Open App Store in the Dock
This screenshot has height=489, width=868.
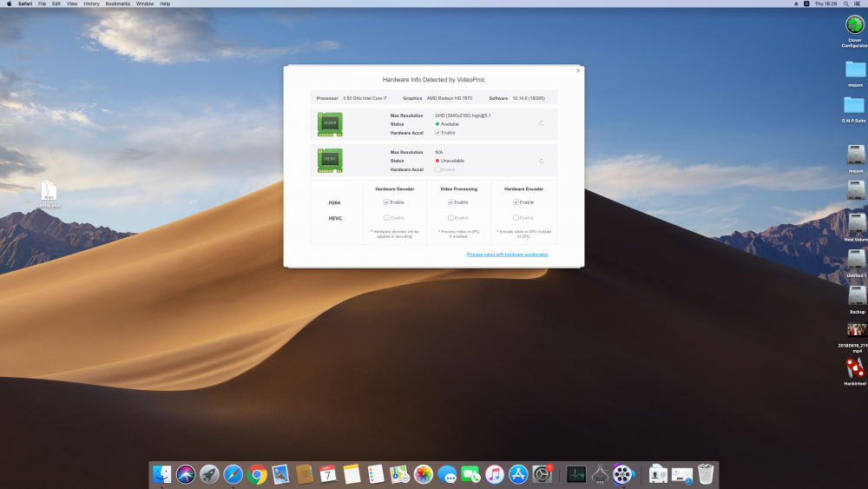click(x=518, y=474)
